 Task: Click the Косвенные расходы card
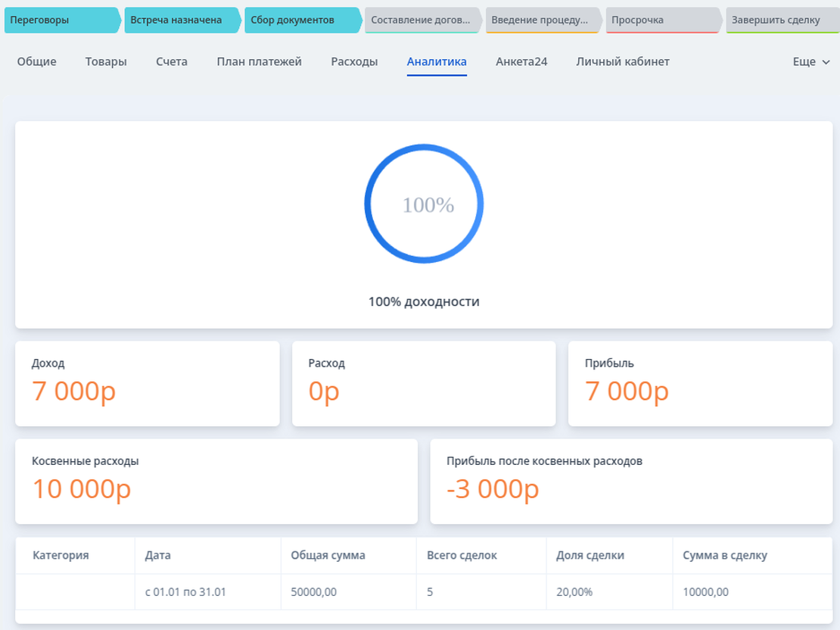[x=216, y=482]
